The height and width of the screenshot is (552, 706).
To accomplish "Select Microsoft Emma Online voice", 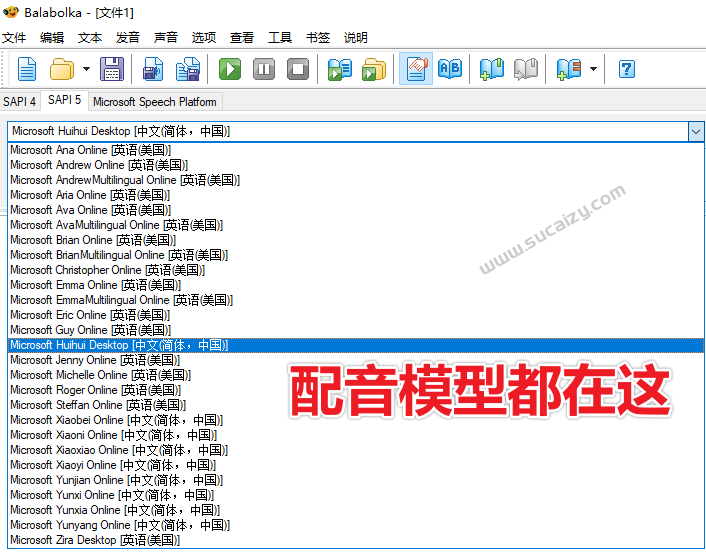I will pyautogui.click(x=356, y=285).
